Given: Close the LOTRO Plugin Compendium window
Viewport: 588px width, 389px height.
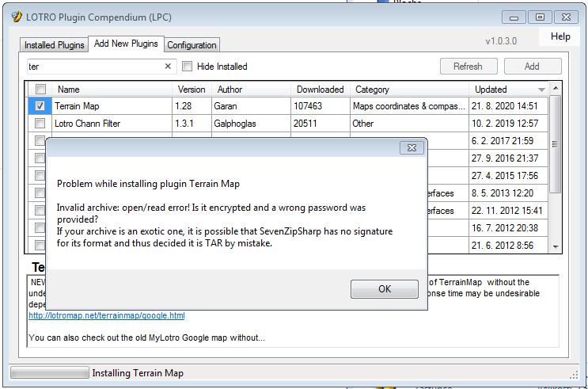Looking at the screenshot, I should tap(567, 17).
